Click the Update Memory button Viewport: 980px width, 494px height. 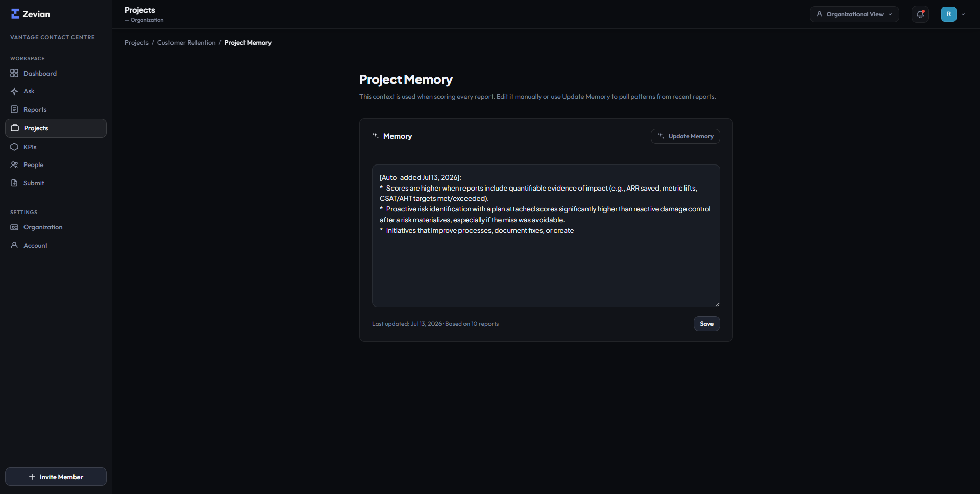point(685,136)
